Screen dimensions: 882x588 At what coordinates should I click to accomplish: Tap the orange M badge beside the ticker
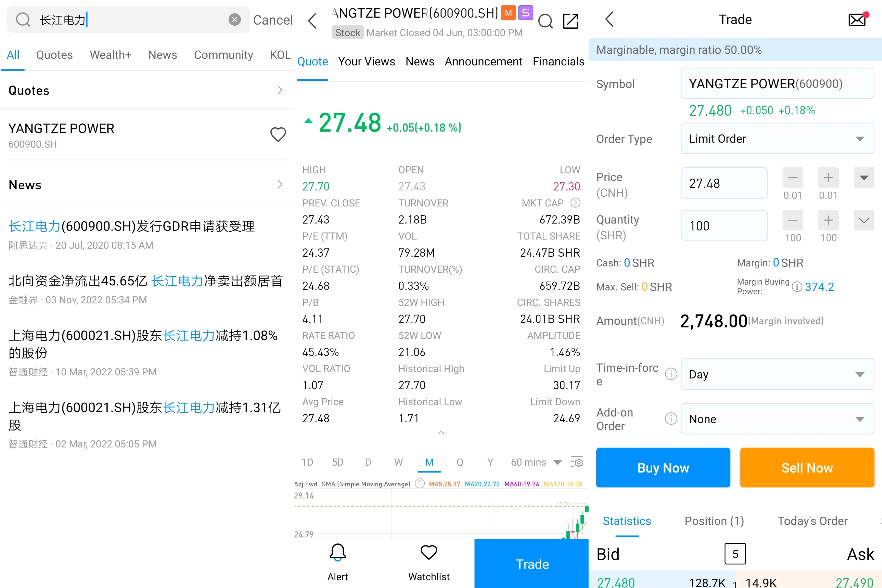pyautogui.click(x=508, y=13)
